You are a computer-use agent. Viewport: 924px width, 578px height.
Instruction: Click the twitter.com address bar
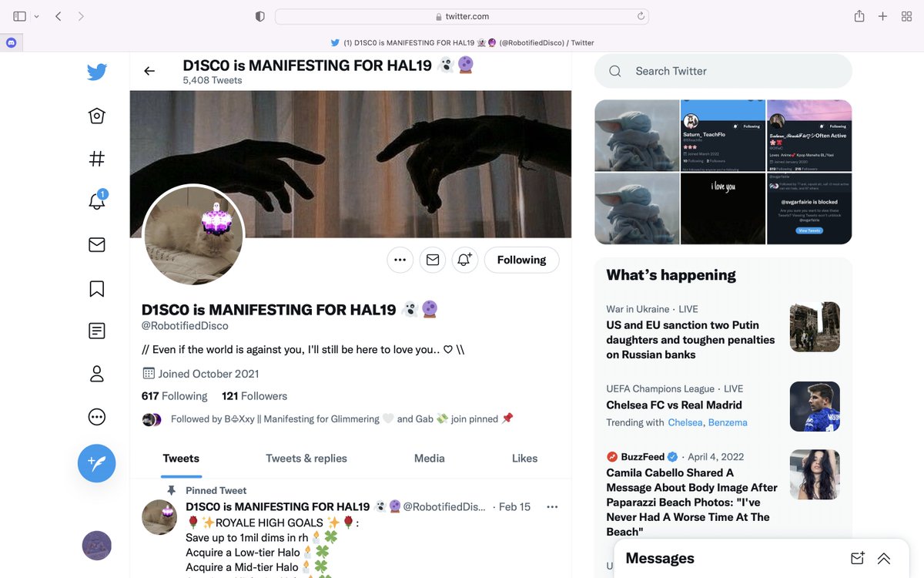(462, 16)
